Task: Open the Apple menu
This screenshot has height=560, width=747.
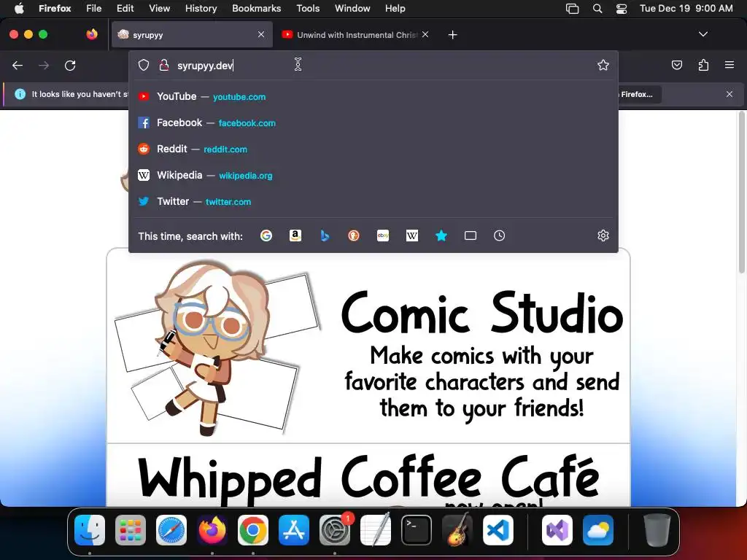Action: 19,9
